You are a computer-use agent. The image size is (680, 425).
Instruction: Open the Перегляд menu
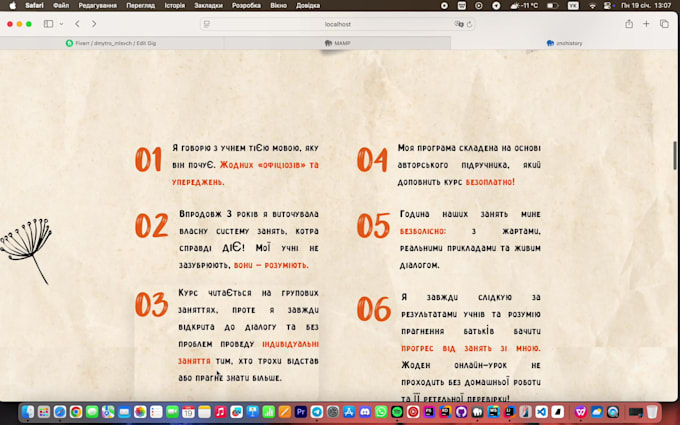pos(141,6)
